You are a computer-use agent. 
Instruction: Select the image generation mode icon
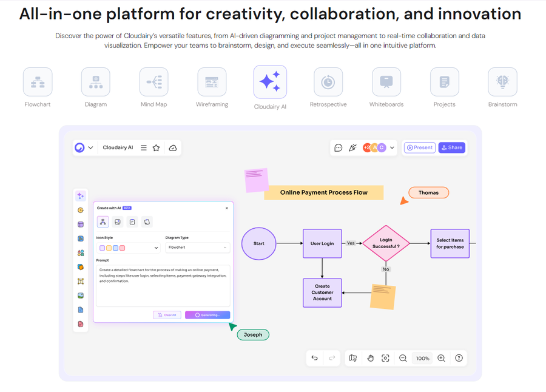click(118, 222)
